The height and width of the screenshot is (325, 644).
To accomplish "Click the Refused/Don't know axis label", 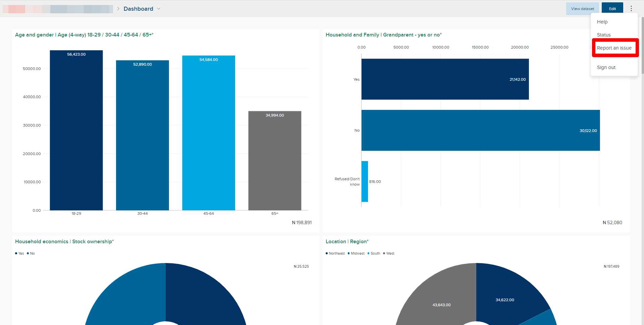I will (347, 182).
